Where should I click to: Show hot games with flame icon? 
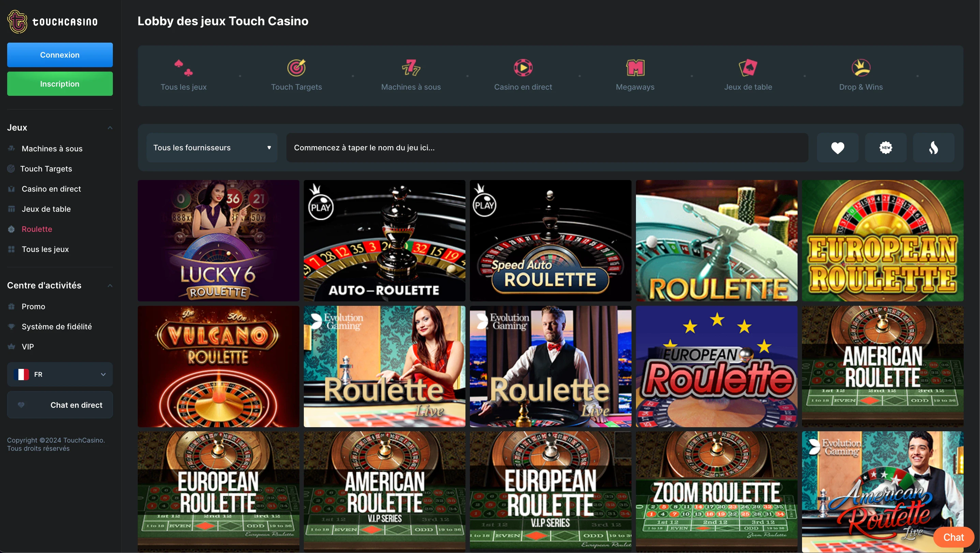(x=934, y=148)
